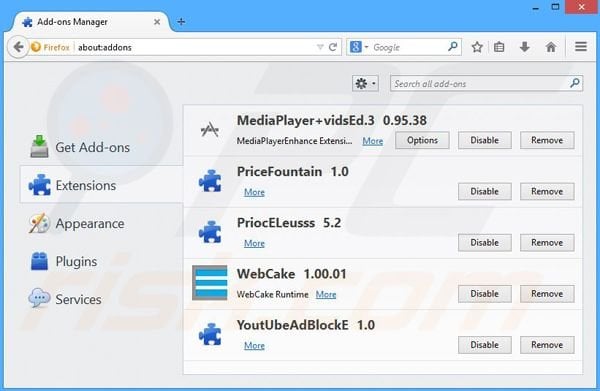Remove the YoutUbeAdBlockE extension
This screenshot has height=391, width=600.
pos(547,345)
